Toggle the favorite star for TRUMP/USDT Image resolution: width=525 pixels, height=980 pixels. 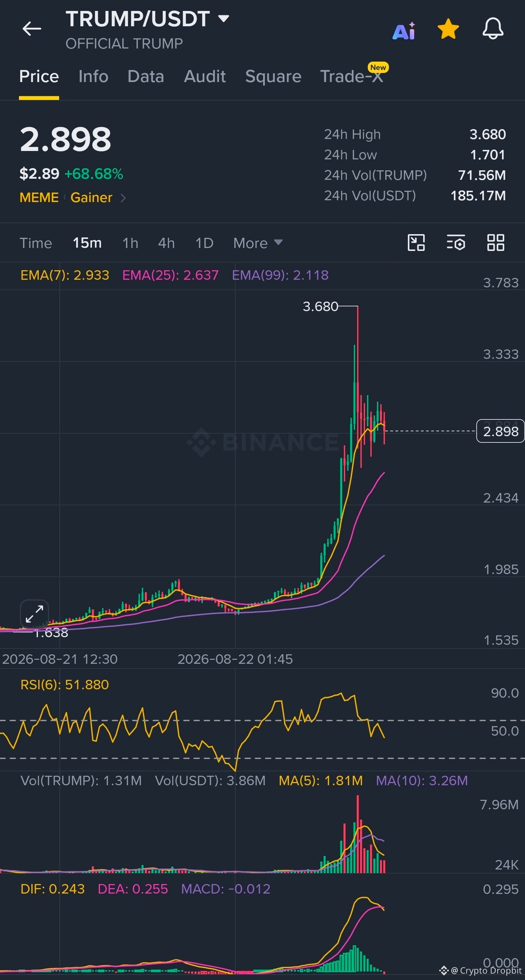(448, 29)
